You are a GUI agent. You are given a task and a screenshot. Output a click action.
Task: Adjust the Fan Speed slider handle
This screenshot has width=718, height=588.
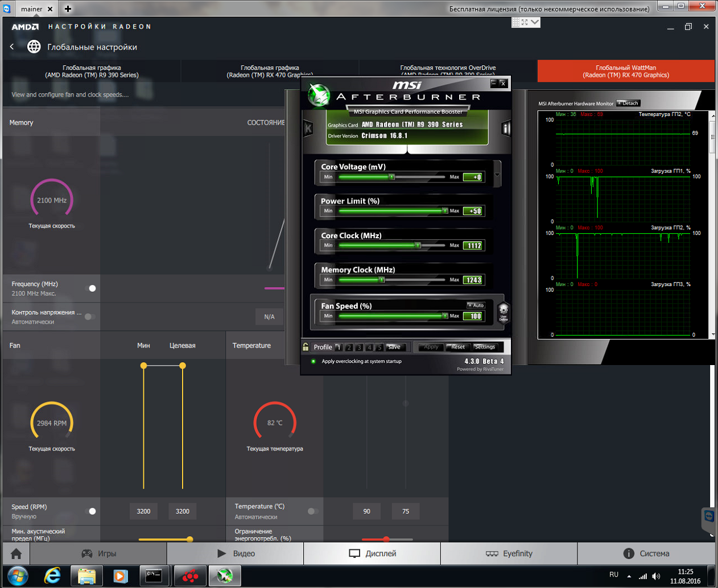445,316
